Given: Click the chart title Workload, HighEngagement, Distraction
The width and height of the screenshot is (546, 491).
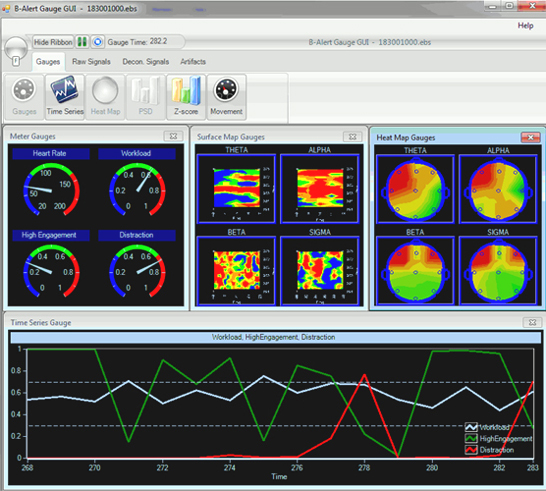Looking at the screenshot, I should point(274,337).
